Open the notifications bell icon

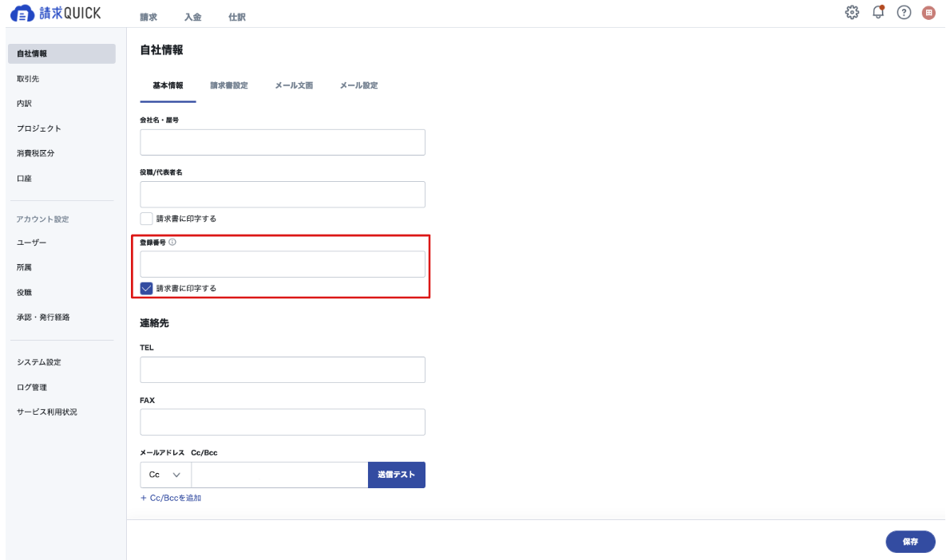[x=878, y=12]
